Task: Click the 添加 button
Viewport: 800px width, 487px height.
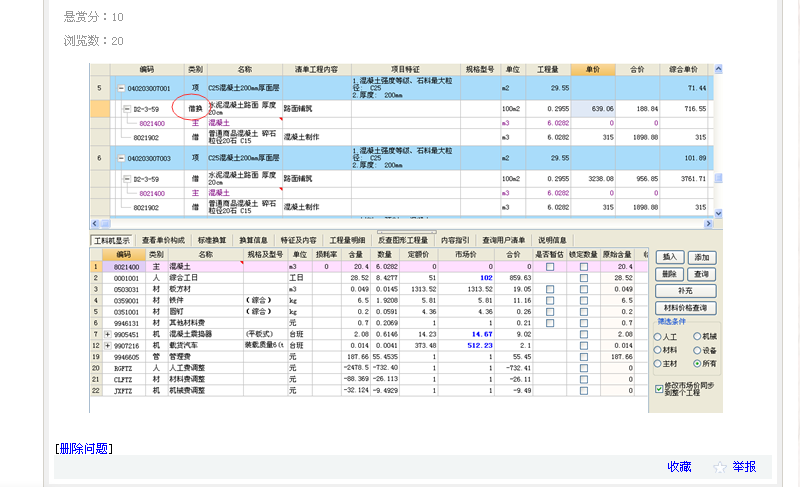Action: (x=702, y=258)
